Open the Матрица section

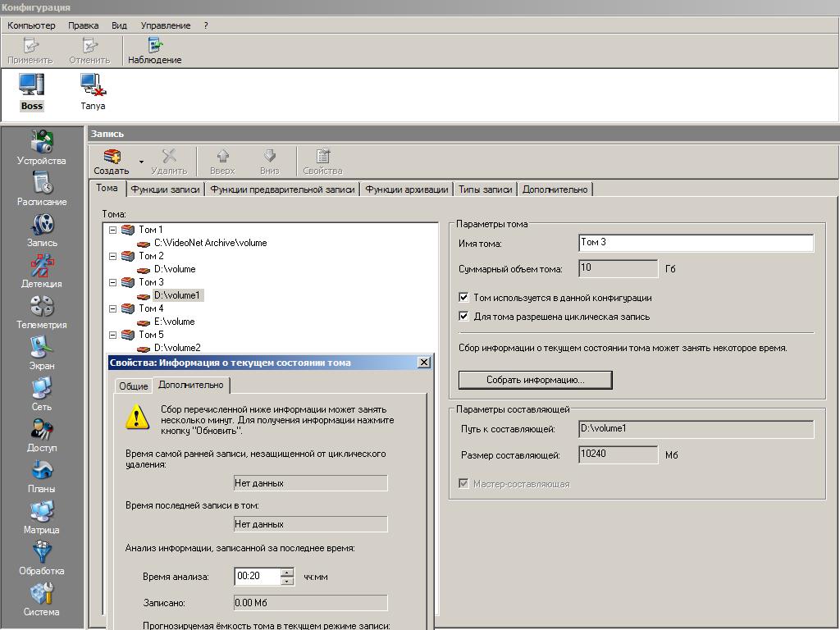click(x=42, y=518)
